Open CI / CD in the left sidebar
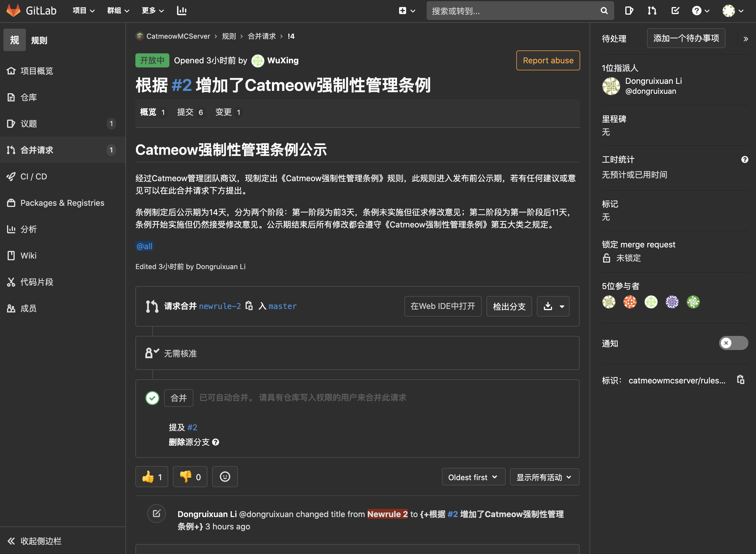 coord(33,176)
